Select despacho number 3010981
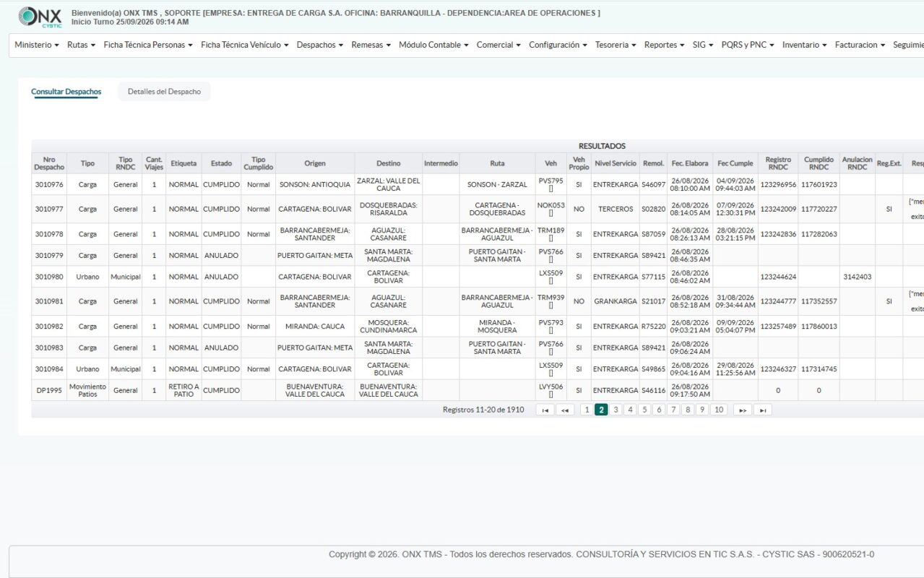Screen dimensions: 924x578 [x=49, y=301]
